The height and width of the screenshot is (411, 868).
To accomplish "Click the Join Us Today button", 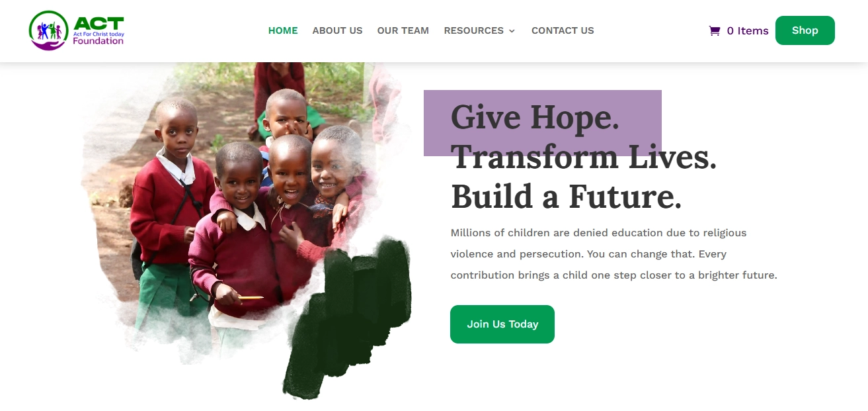I will (502, 324).
